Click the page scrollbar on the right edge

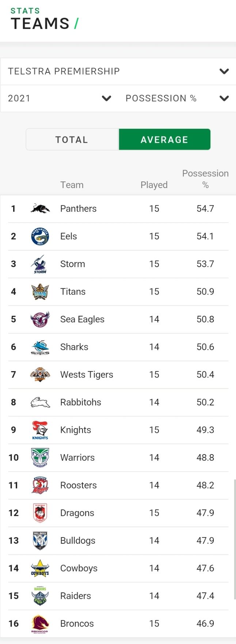point(235,539)
